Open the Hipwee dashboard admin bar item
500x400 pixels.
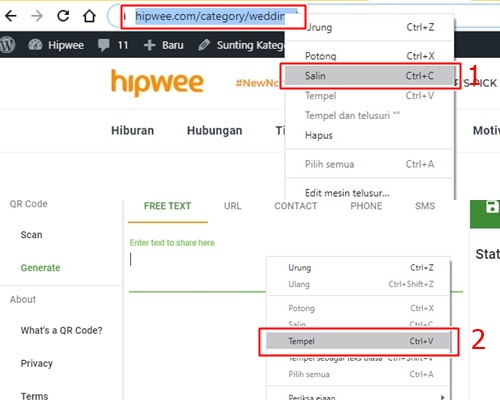[x=56, y=45]
